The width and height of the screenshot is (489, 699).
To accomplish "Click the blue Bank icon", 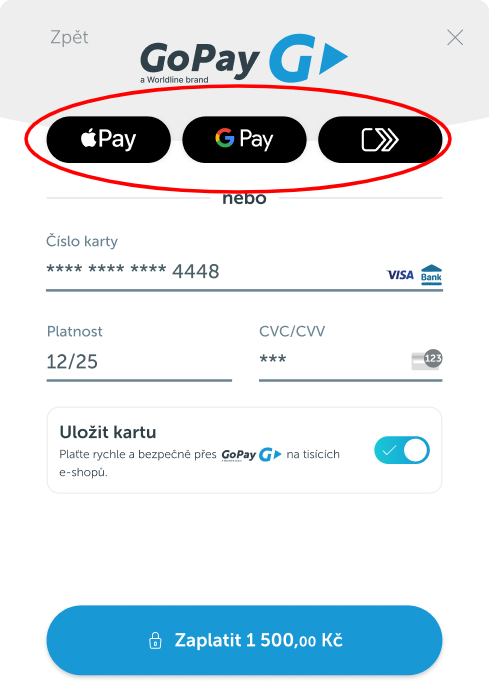I will coord(431,274).
